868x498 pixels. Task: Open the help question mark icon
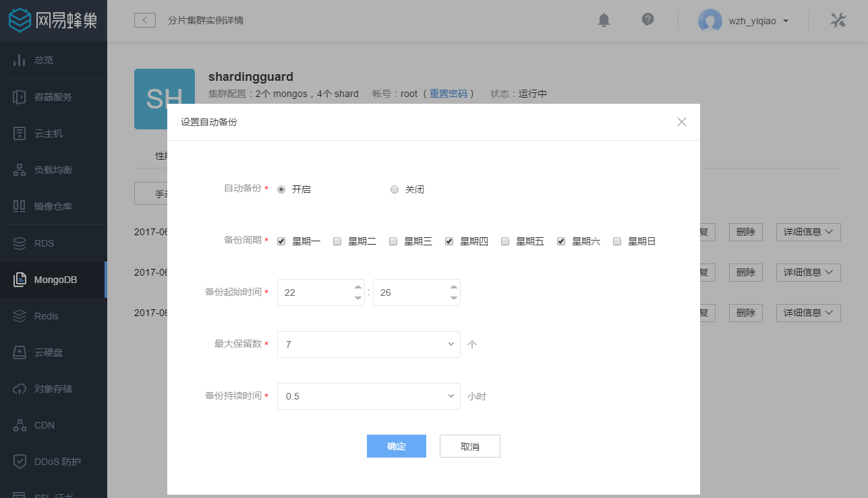click(648, 20)
